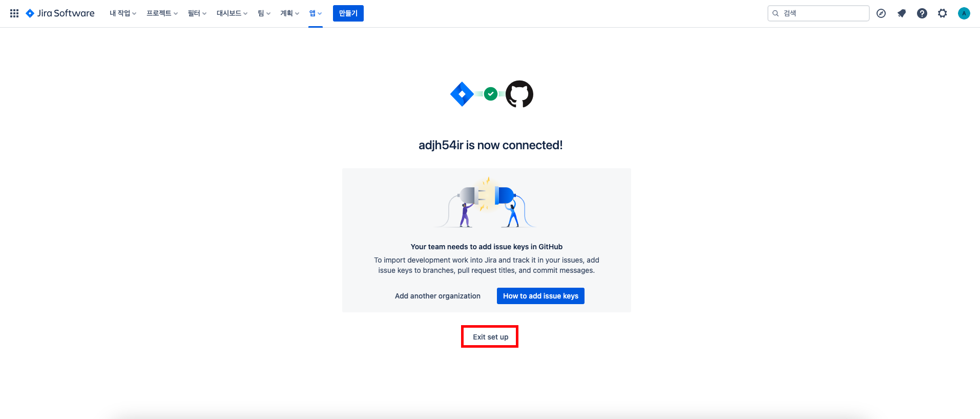
Task: Click the blue Jira diamond logo in the connection graphic
Action: [462, 94]
